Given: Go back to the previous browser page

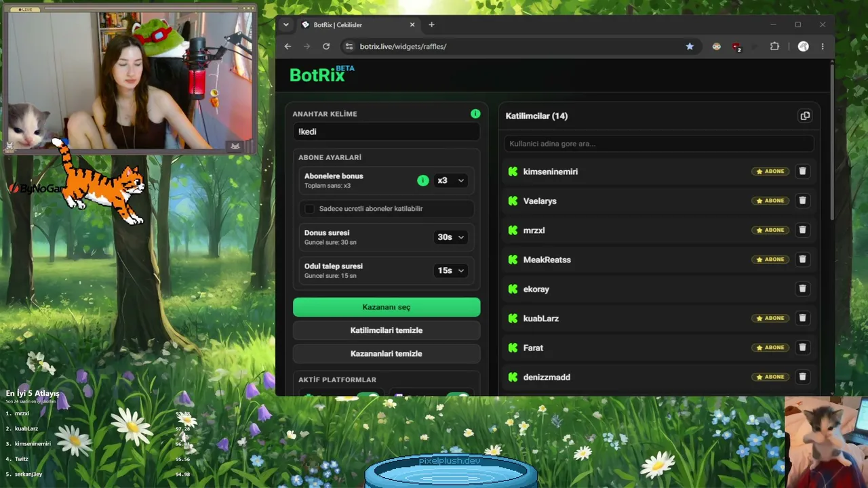Looking at the screenshot, I should point(288,46).
